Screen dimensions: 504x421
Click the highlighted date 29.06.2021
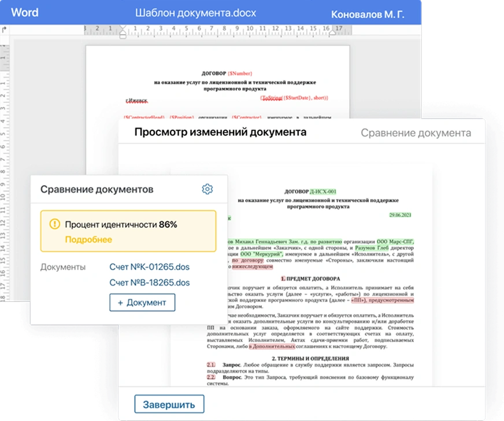coord(400,215)
